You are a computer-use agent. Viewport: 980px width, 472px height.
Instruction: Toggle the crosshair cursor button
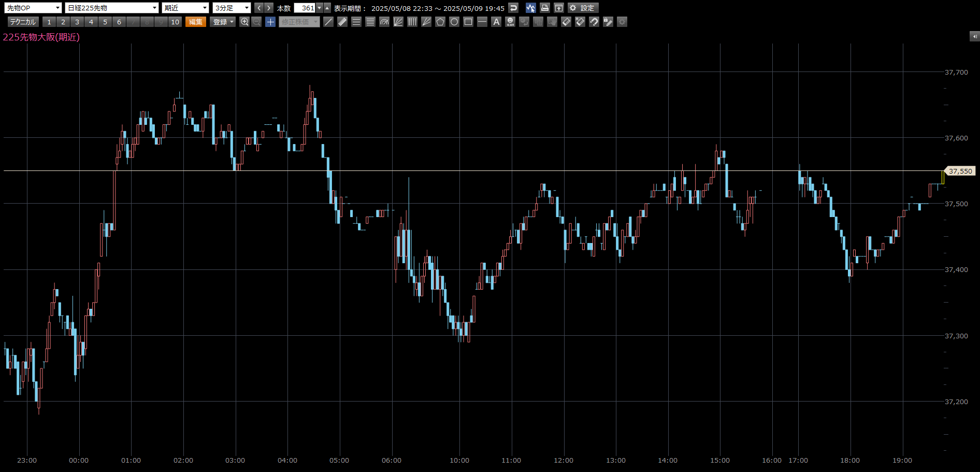270,22
